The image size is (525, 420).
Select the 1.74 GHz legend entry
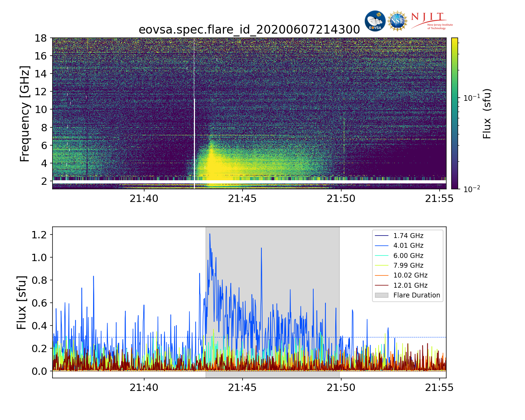[408, 236]
